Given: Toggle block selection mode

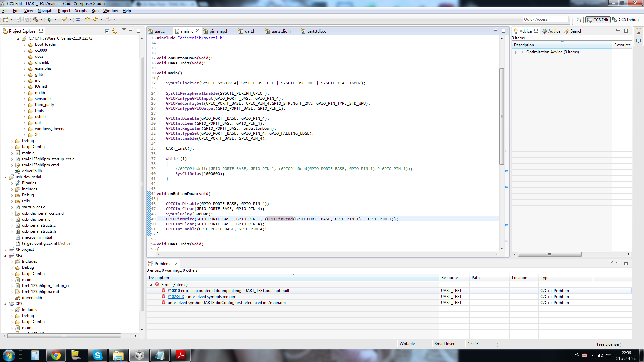Looking at the screenshot, I should (78, 20).
